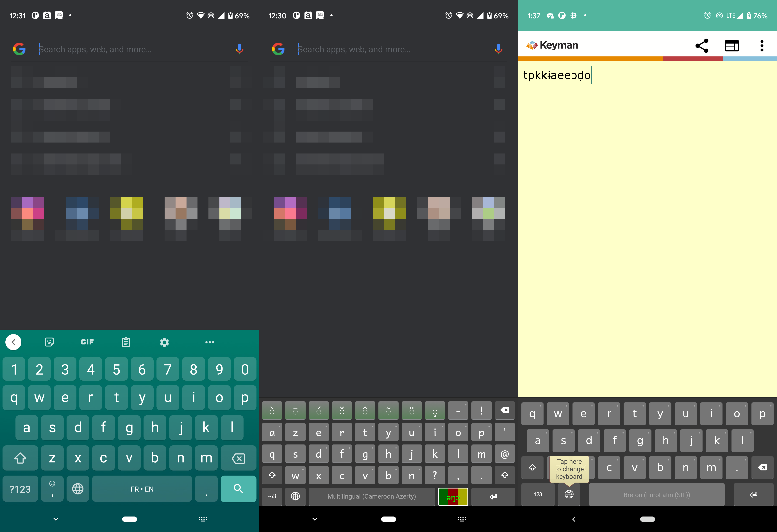Tap the back arrow on Gboard toolbar
The image size is (777, 532).
tap(14, 342)
